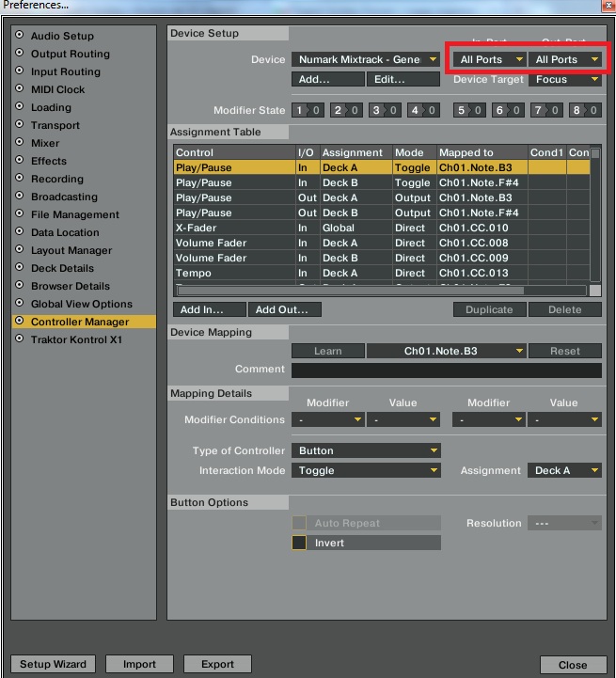Select the X-Fader Global row
The height and width of the screenshot is (678, 616).
pos(382,228)
